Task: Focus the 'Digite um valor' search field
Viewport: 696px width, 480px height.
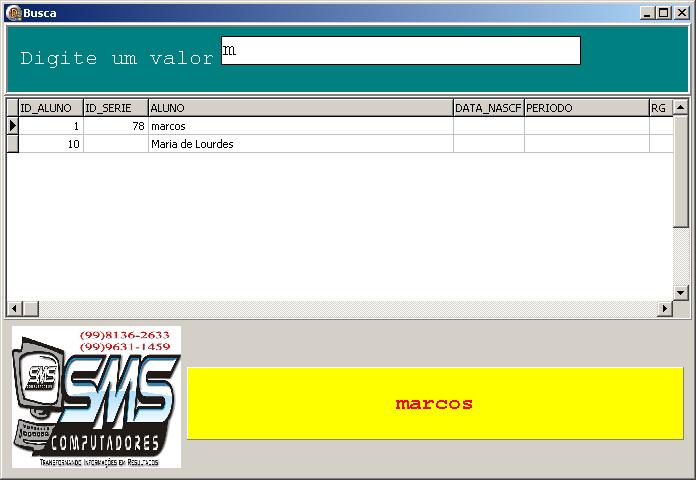Action: coord(400,51)
